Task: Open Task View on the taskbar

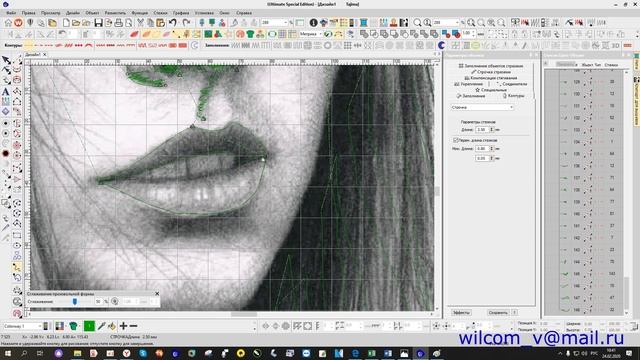Action: (x=40, y=353)
